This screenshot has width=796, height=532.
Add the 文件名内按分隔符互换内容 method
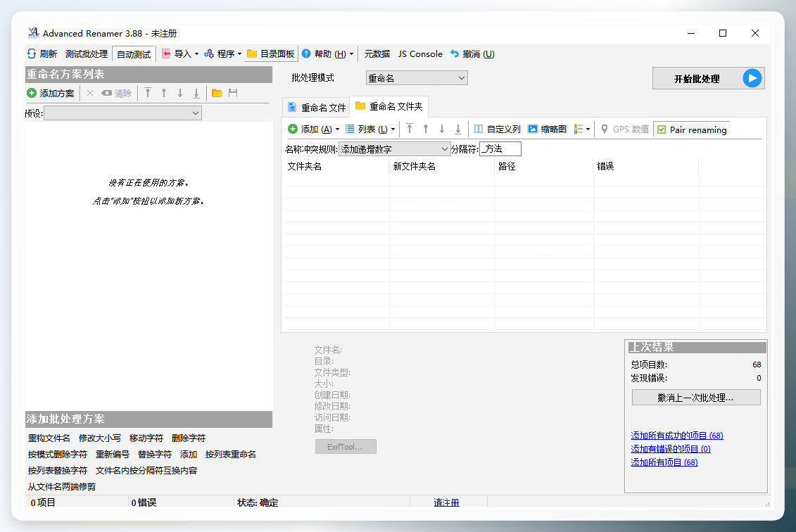click(x=146, y=471)
